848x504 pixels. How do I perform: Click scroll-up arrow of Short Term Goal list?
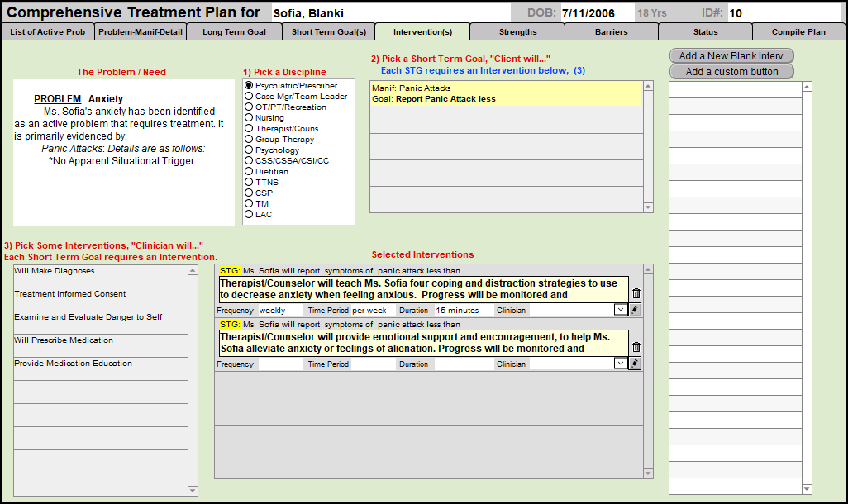point(648,87)
